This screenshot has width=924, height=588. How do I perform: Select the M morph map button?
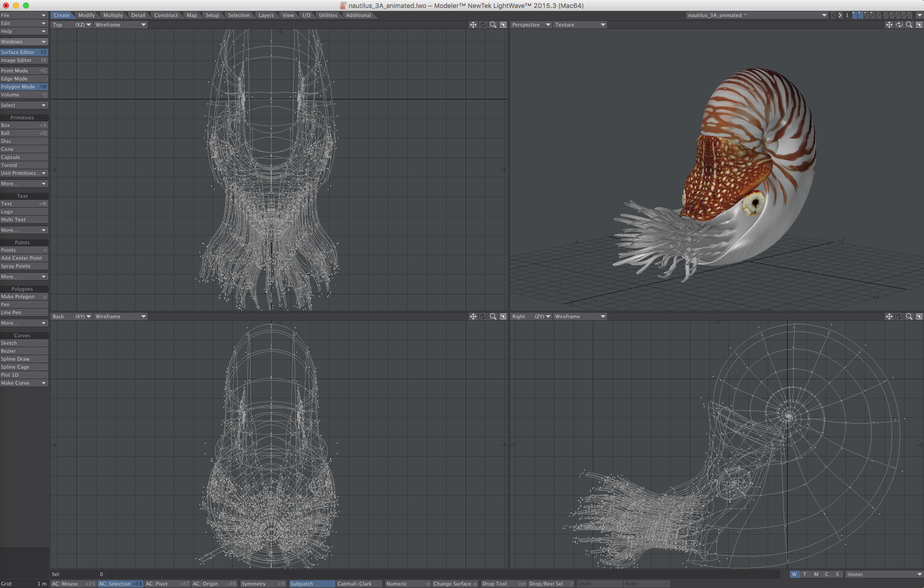816,574
